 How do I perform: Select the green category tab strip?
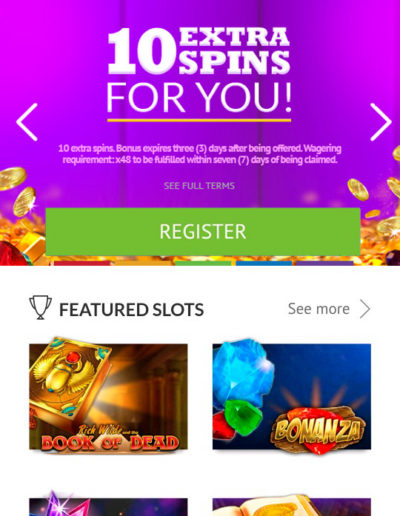(203, 263)
